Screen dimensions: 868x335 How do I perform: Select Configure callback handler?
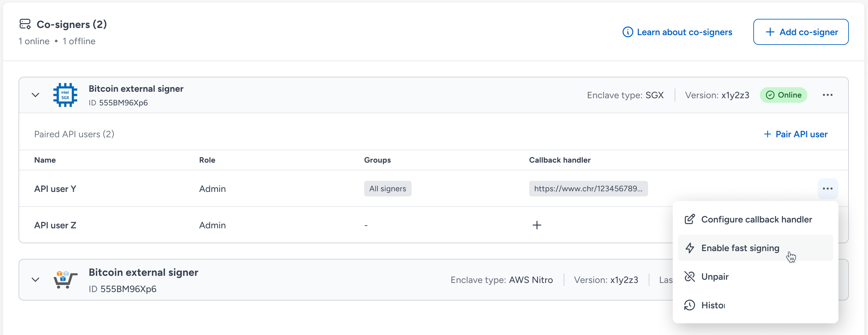[x=756, y=219]
